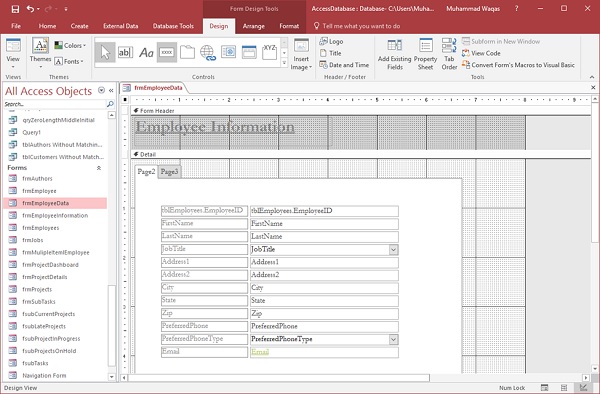
Task: Select the Button control tool
Action: pyautogui.click(x=166, y=52)
